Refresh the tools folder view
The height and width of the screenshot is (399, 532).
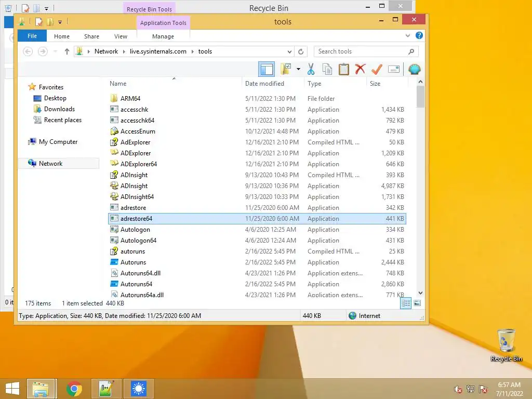click(x=301, y=51)
